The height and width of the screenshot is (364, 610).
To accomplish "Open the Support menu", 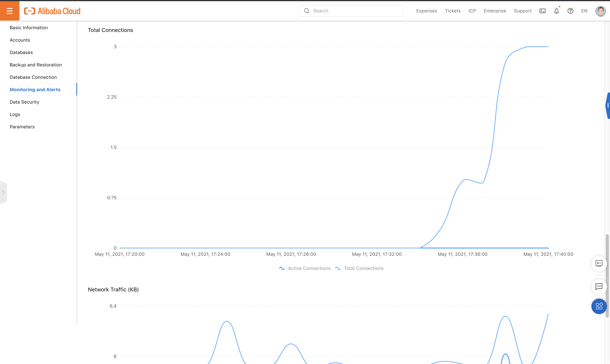I will click(523, 11).
